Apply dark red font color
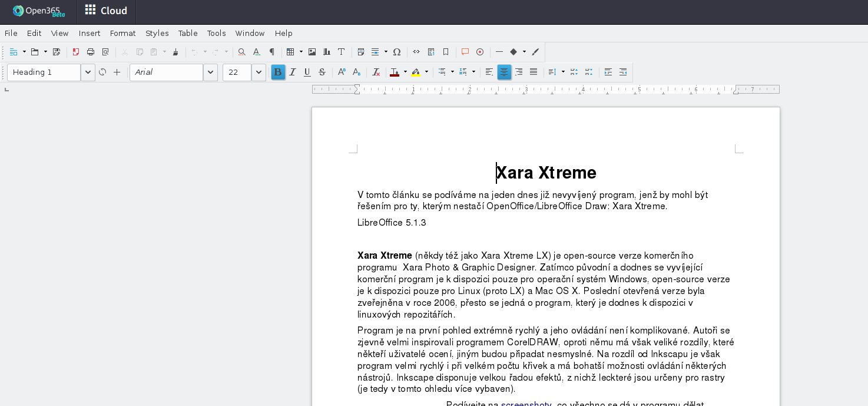This screenshot has height=406, width=868. pos(395,72)
